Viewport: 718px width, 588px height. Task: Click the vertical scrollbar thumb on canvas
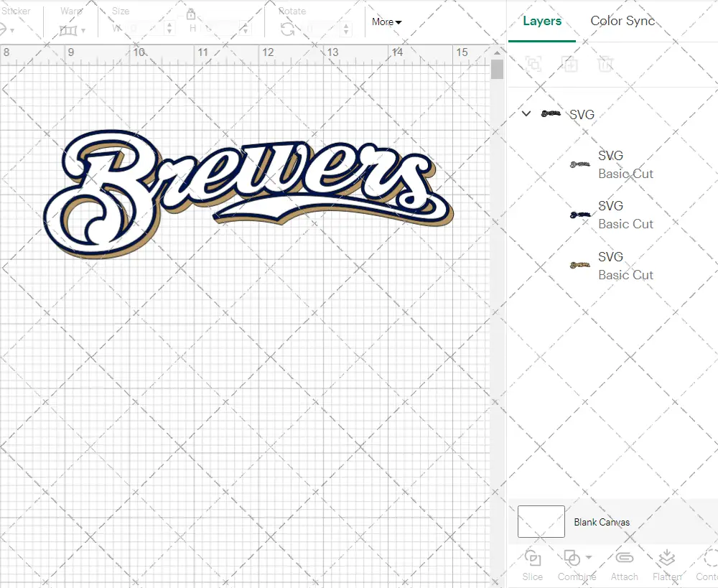click(497, 70)
